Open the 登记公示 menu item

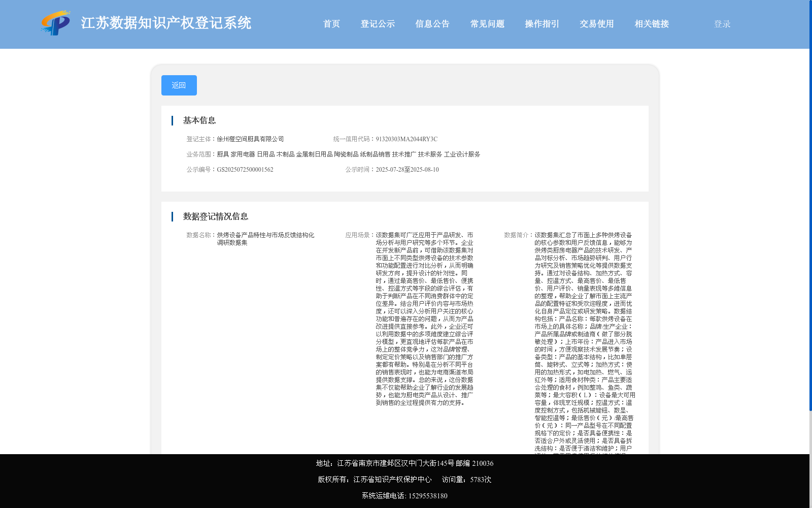378,24
